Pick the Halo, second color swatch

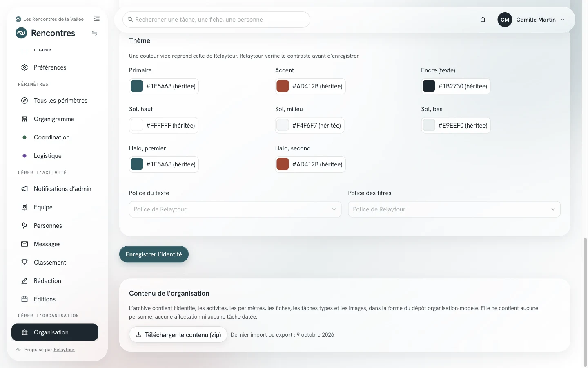283,164
